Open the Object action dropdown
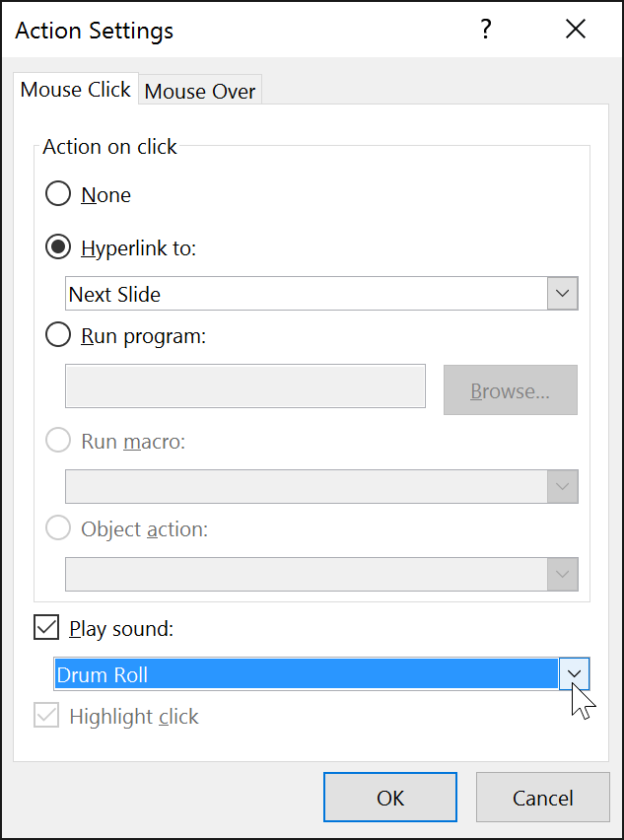Viewport: 624px width, 840px height. [563, 574]
